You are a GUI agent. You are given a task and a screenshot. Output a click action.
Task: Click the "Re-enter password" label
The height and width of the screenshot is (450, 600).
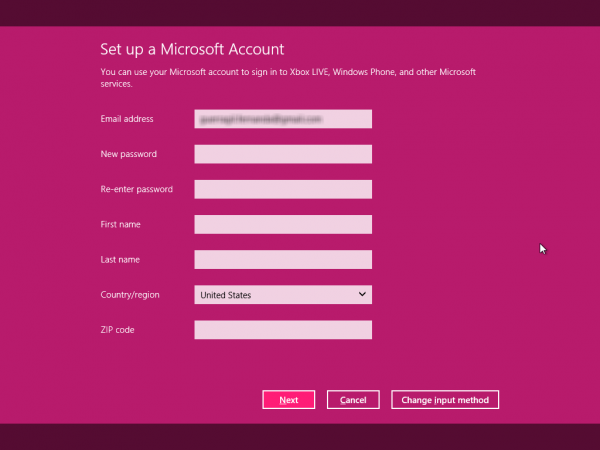136,189
